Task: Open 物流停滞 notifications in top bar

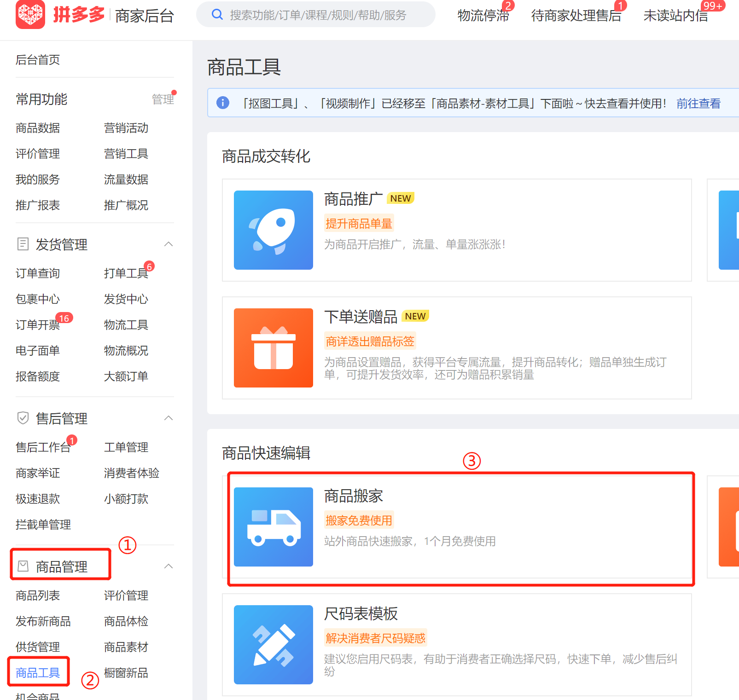Action: pyautogui.click(x=483, y=16)
